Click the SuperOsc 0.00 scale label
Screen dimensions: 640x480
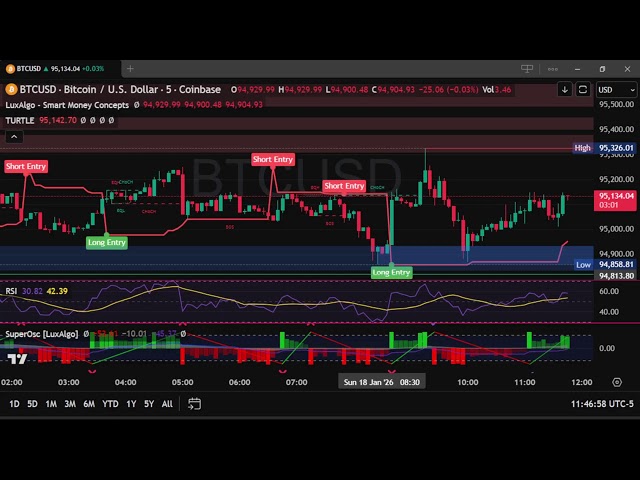tap(607, 348)
